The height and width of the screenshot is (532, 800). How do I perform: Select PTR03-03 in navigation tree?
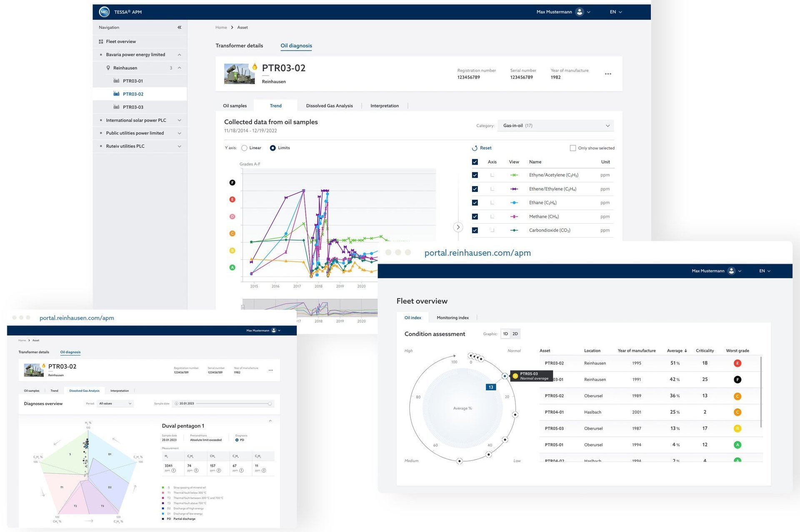point(133,107)
